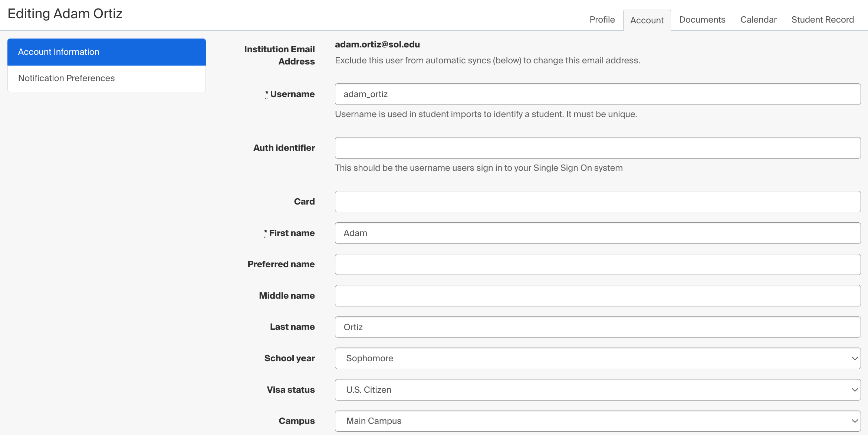Click the Main Campus dropdown chevron
This screenshot has height=435, width=868.
click(854, 421)
